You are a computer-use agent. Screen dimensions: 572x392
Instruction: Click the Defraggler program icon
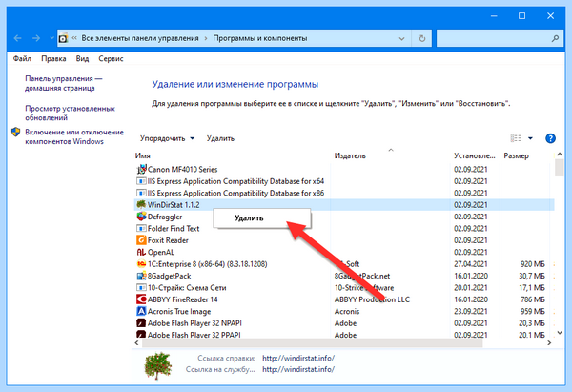click(141, 217)
